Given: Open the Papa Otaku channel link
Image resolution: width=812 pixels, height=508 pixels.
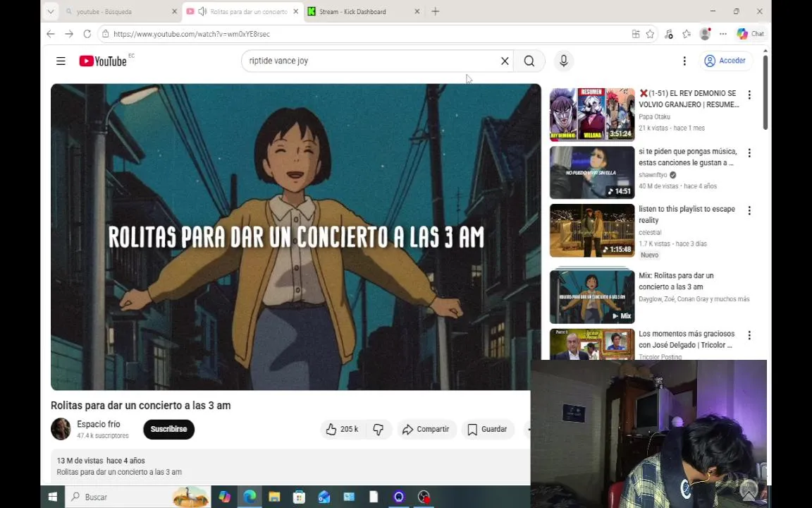Looking at the screenshot, I should [654, 117].
